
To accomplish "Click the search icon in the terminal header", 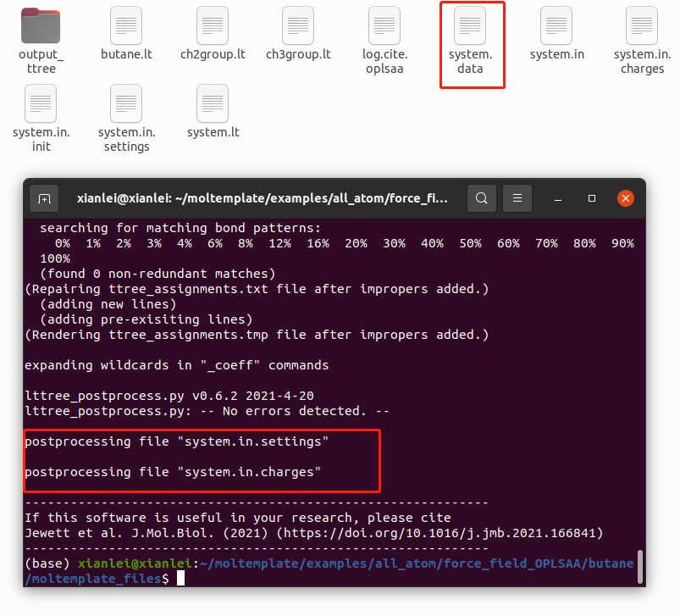I will (x=481, y=197).
